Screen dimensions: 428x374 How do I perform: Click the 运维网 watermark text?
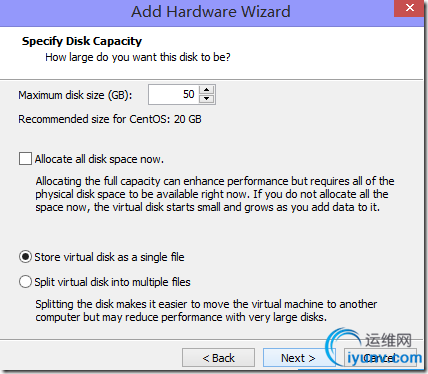click(x=388, y=340)
